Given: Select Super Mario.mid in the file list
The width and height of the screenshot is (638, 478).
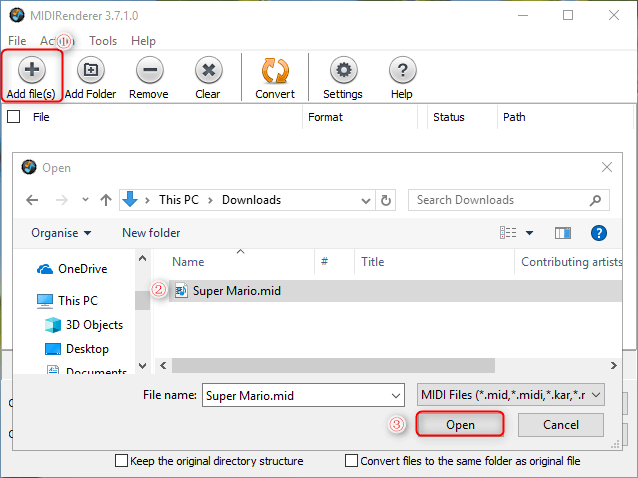Looking at the screenshot, I should coord(236,290).
